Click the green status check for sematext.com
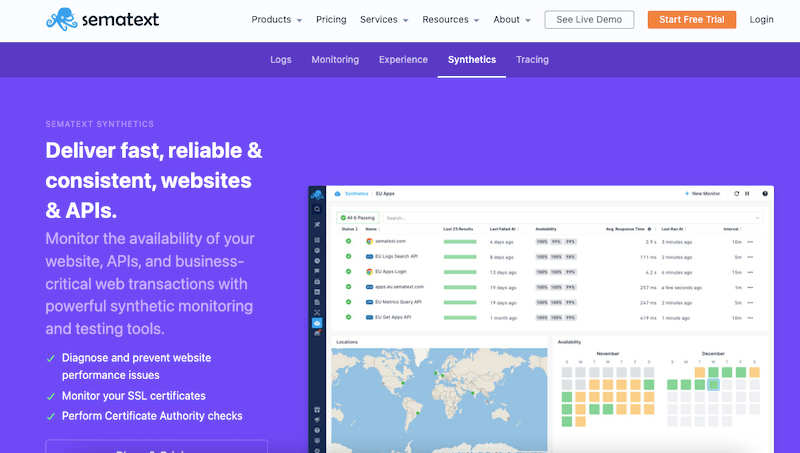 (x=348, y=241)
